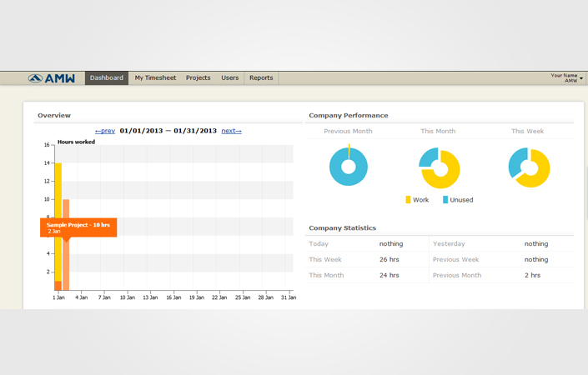Click the This Week donut chart
Image resolution: width=588 pixels, height=375 pixels.
529,167
